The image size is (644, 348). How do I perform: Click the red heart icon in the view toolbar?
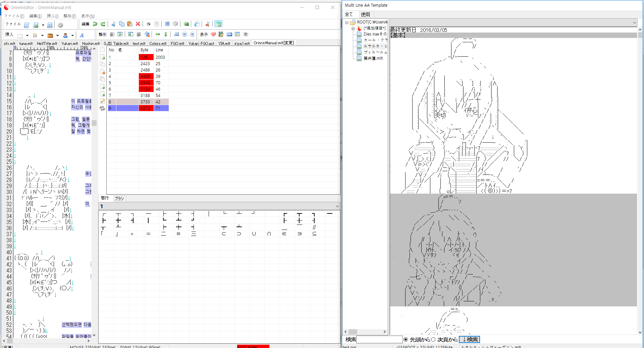[x=213, y=34]
